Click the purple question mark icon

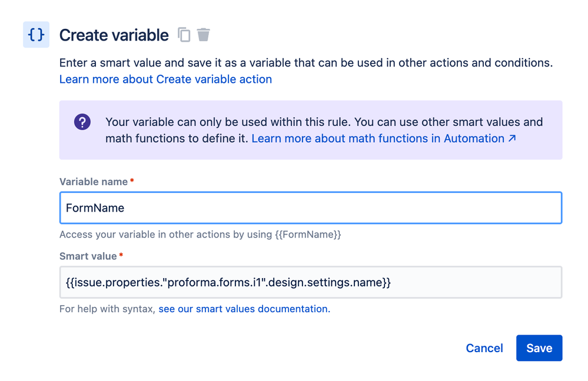coord(82,122)
